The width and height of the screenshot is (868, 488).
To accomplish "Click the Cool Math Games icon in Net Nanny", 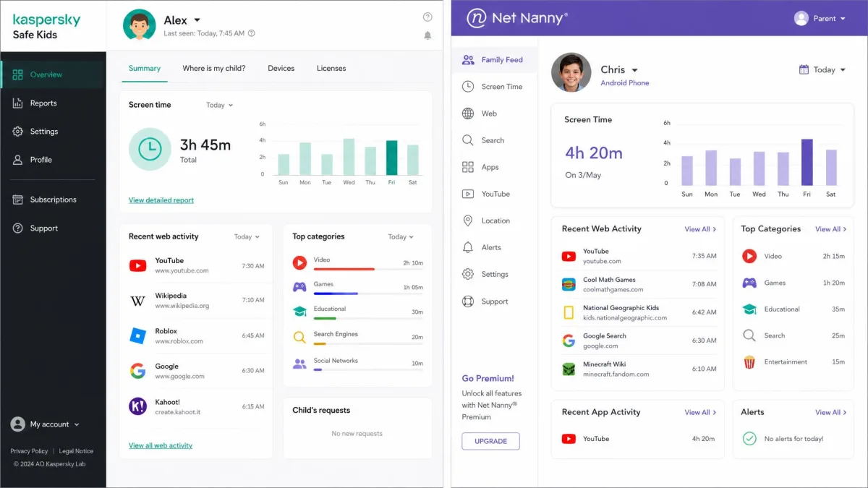I will click(569, 284).
